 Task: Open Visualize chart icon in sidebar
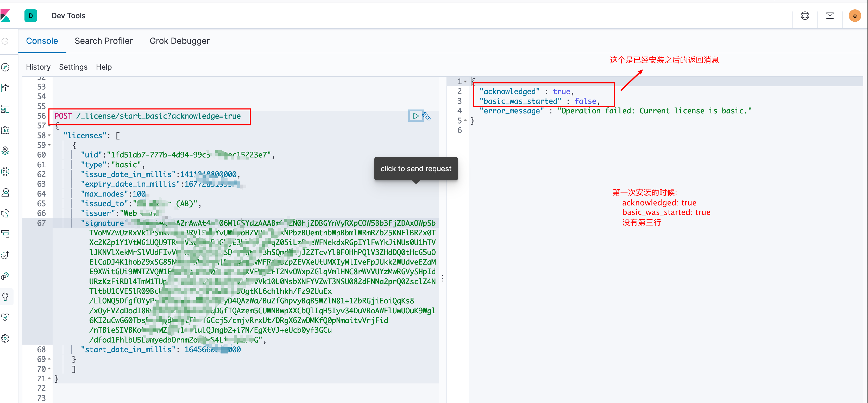[x=5, y=88]
